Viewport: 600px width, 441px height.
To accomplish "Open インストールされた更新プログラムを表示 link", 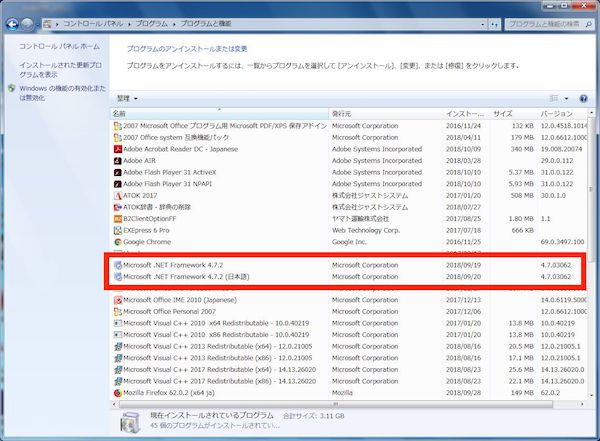I will [60, 70].
